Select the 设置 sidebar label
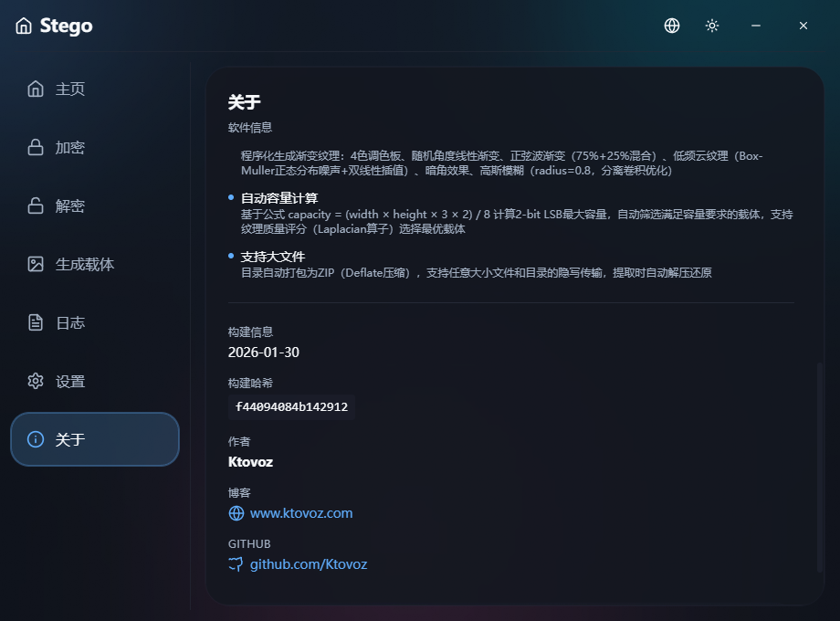Viewport: 840px width, 621px height. [70, 381]
